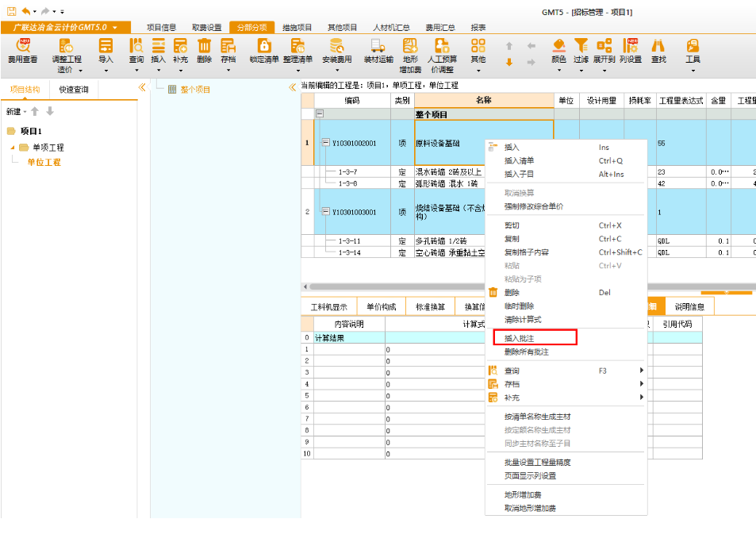756x542 pixels.
Task: Click the 锁定清单 lock icon
Action: (263, 49)
